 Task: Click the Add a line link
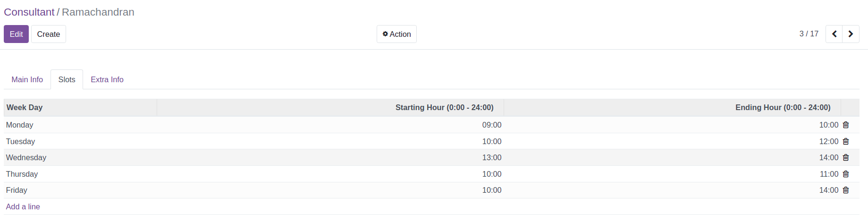tap(23, 206)
